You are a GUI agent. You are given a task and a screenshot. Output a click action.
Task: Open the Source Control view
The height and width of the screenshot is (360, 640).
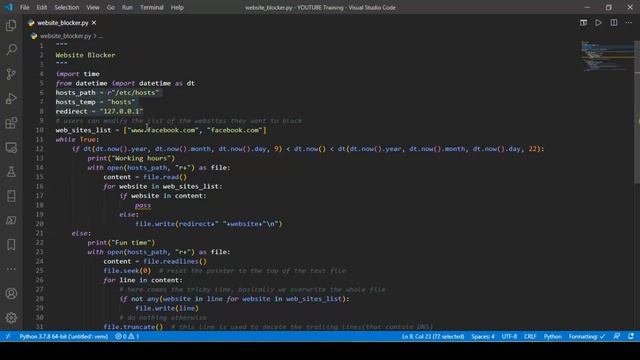point(11,74)
